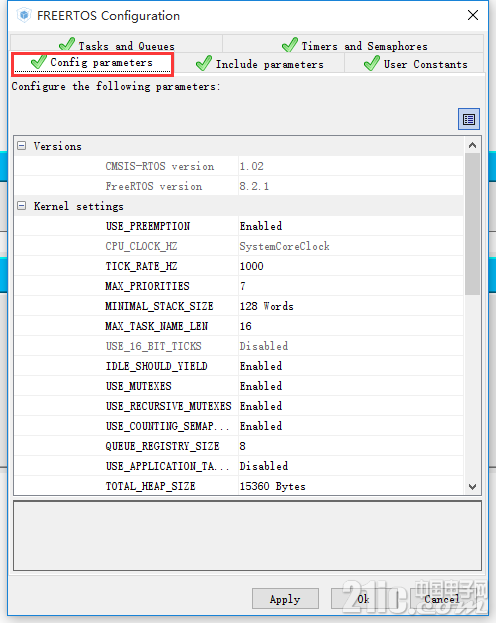Select the USE_MUTEXES parameter name

pos(138,386)
